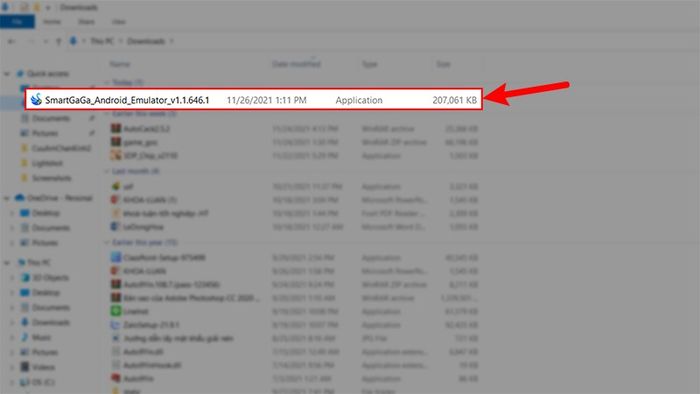Click Downloads in the address breadcrumb
The width and height of the screenshot is (700, 394).
point(146,41)
